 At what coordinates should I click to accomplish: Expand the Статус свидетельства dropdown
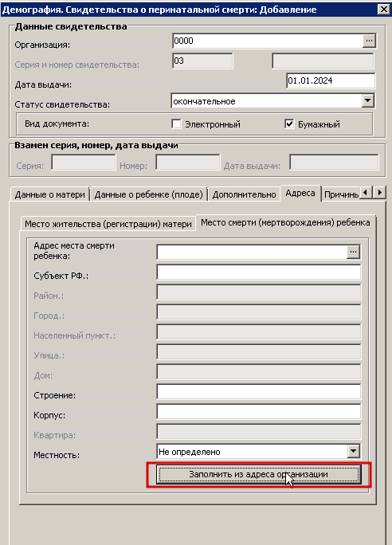(x=367, y=101)
